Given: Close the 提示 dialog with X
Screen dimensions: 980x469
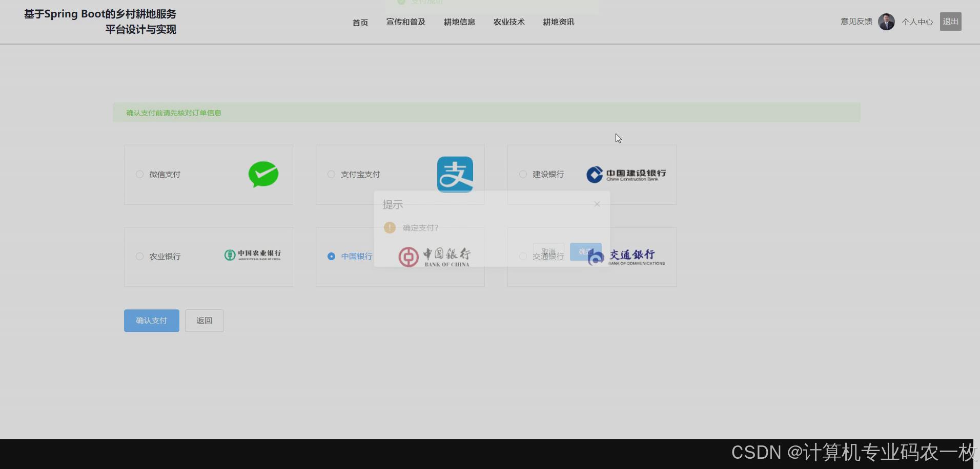Looking at the screenshot, I should point(597,204).
